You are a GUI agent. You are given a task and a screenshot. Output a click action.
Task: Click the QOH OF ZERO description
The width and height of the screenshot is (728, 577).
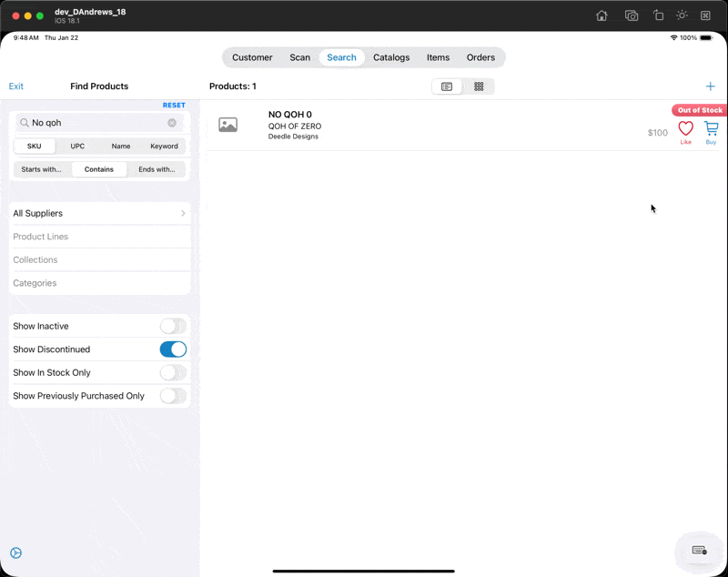point(294,127)
